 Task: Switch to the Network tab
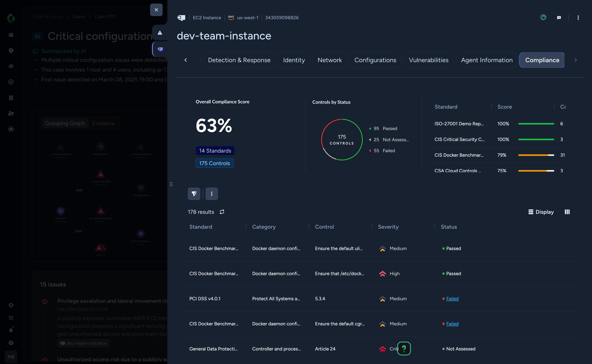pyautogui.click(x=329, y=60)
